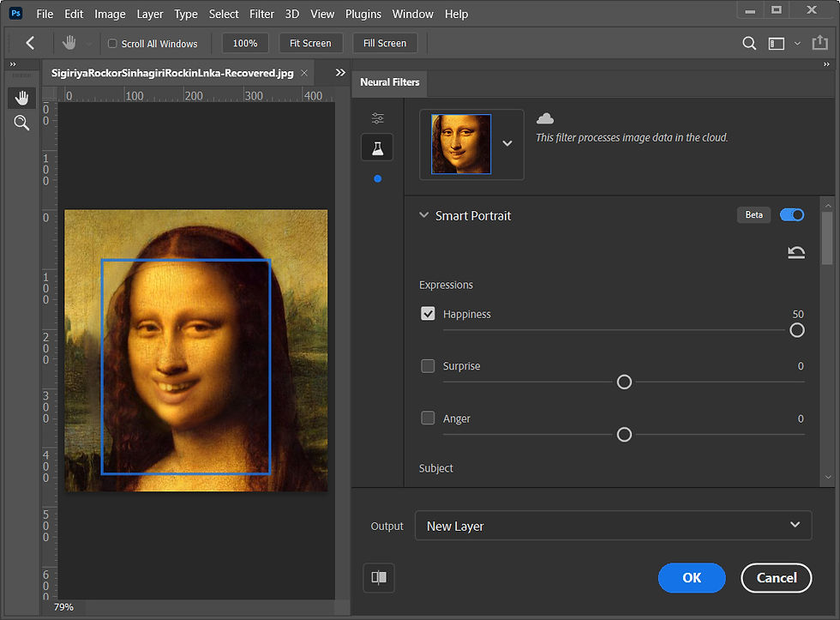This screenshot has height=620, width=840.
Task: Open the Image menu
Action: 110,14
